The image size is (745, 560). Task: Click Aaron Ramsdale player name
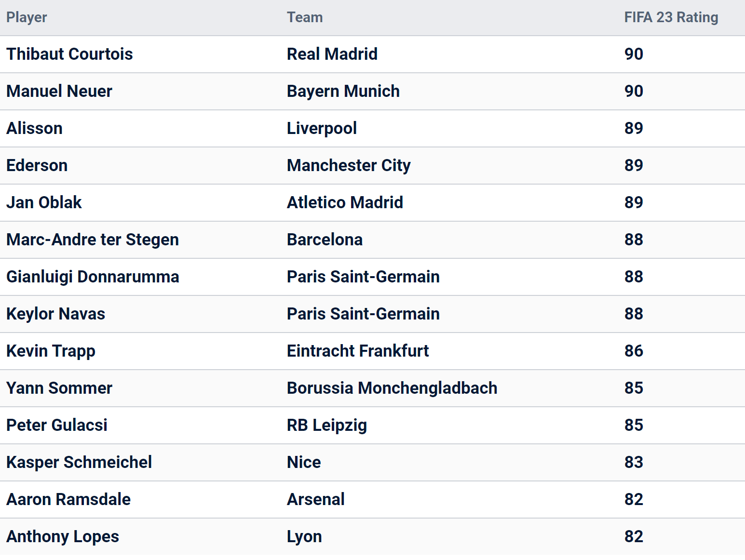tap(68, 499)
